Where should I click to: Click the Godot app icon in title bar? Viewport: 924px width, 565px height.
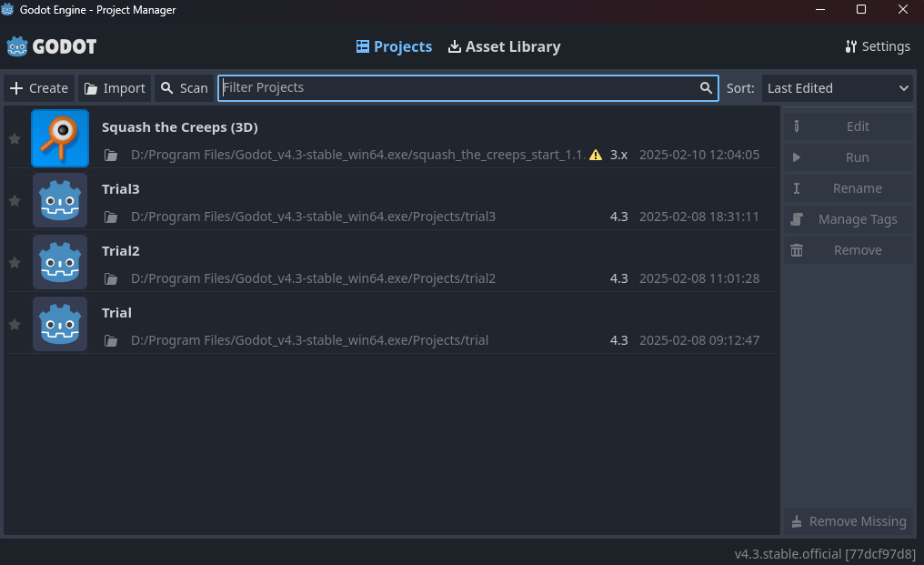pos(7,9)
